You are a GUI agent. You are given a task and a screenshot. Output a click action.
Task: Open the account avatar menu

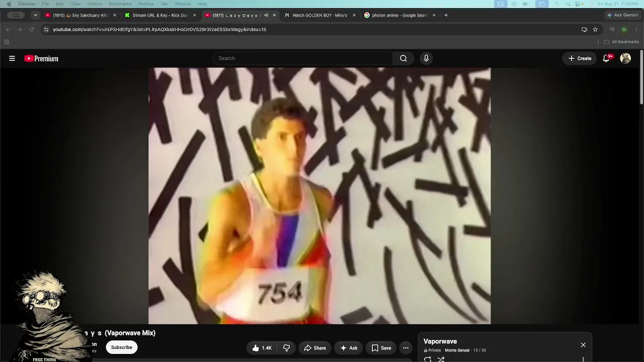625,58
